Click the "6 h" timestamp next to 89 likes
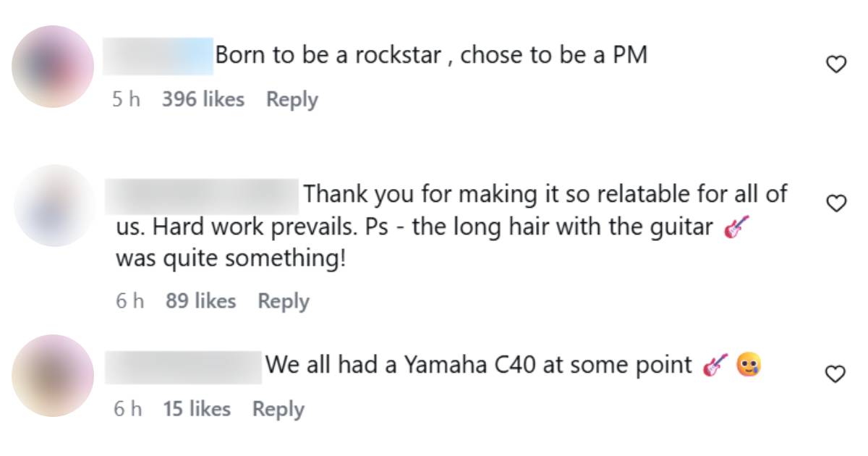 pos(129,301)
